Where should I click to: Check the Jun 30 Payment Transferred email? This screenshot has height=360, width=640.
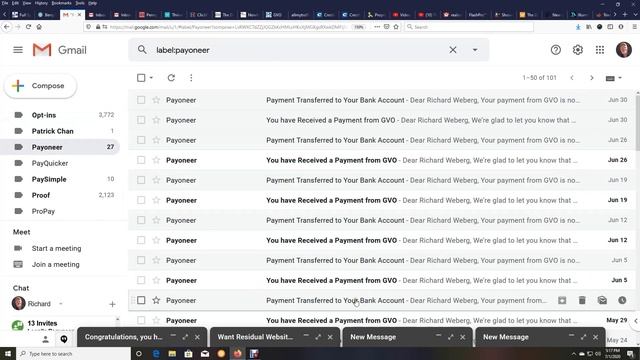pos(141,100)
